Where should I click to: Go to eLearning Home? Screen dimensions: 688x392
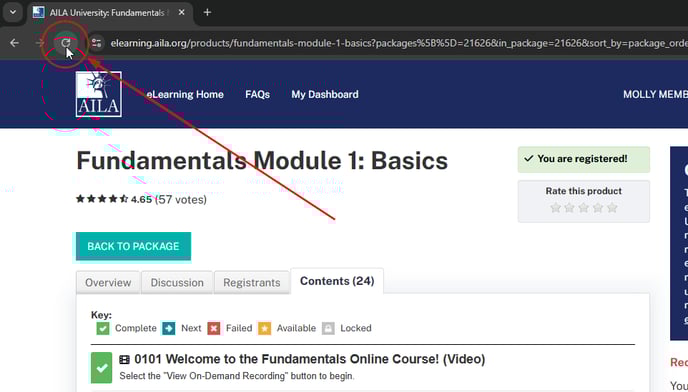tap(185, 94)
